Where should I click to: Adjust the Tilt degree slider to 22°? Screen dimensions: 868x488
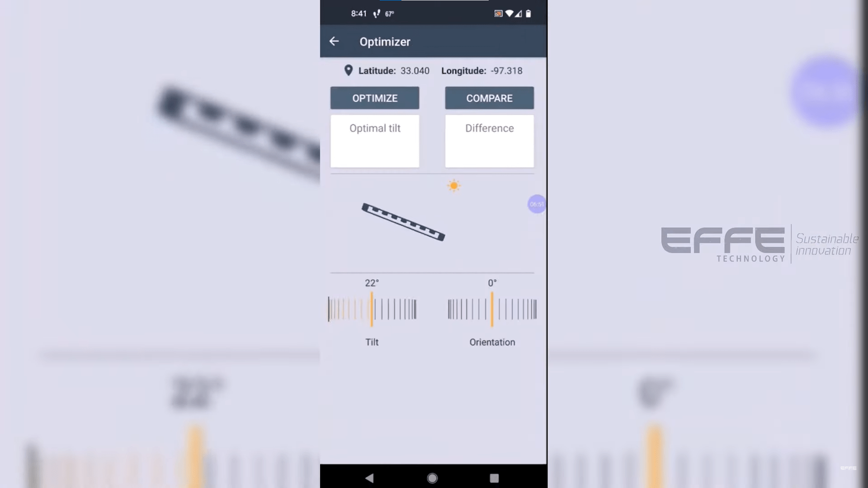point(373,309)
